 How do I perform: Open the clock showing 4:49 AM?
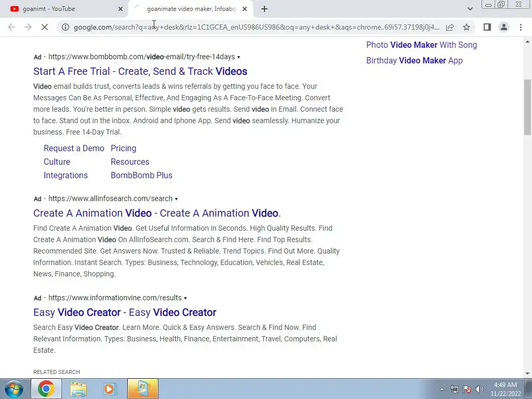506,389
